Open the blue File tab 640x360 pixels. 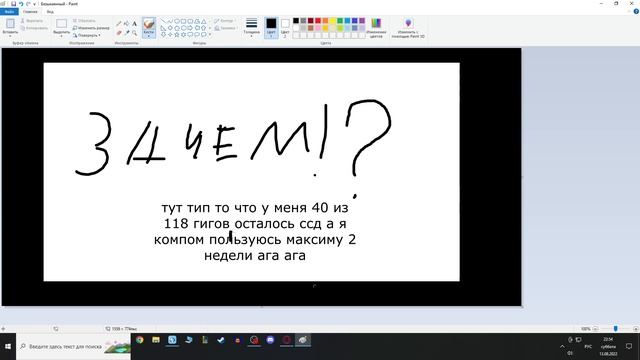(x=9, y=11)
